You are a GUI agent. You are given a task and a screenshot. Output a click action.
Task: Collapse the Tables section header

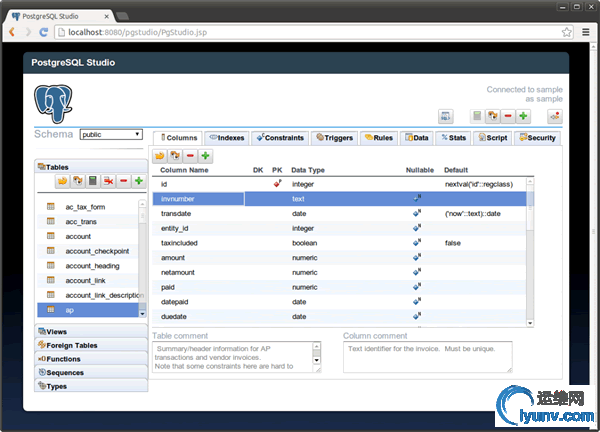click(x=91, y=167)
